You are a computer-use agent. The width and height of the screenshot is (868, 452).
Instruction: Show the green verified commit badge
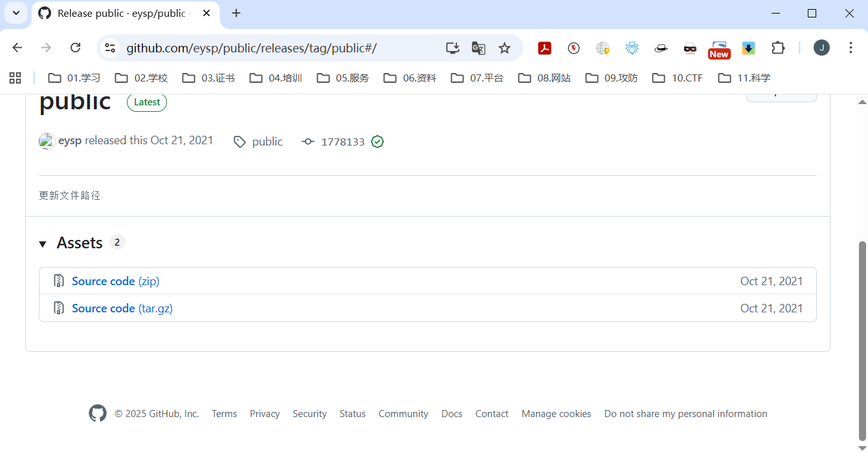(377, 142)
